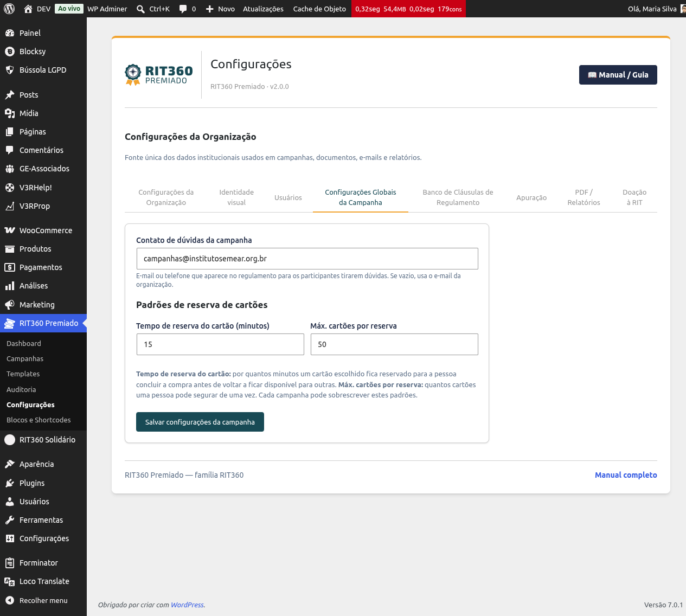Open the Marketing megaphone icon

click(10, 305)
